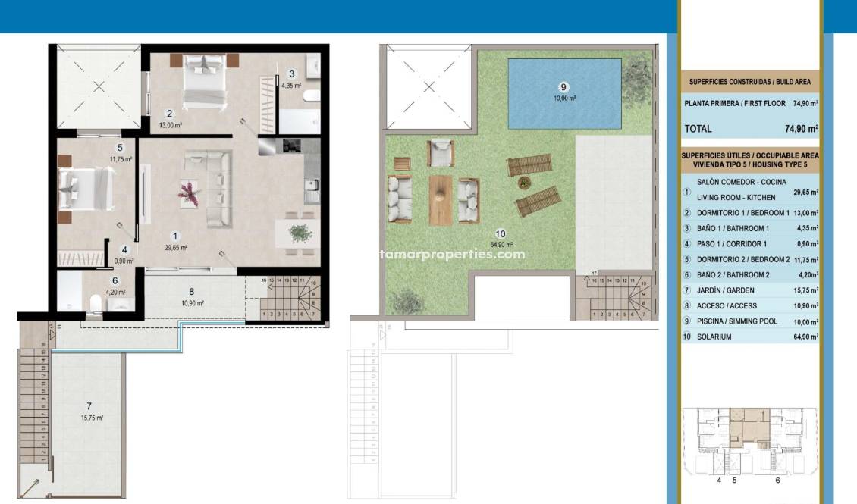857x504 pixels.
Task: Select the "SALÓN COMEDOR - COCINA" legend line
Action: (x=741, y=182)
